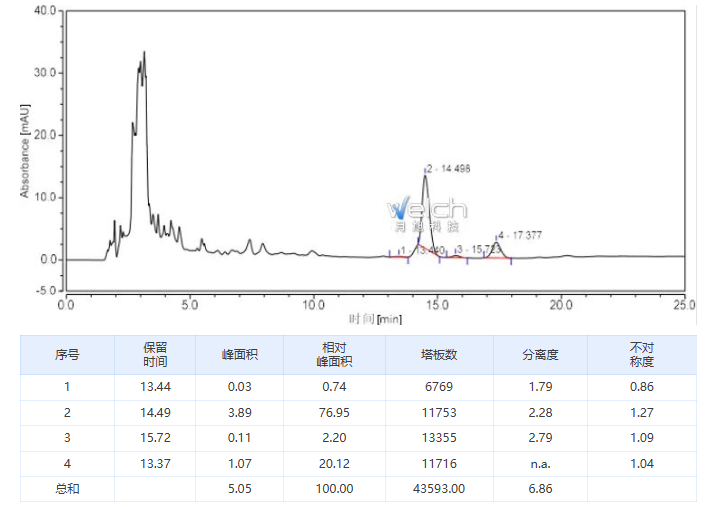Select the 不对称度 column header
This screenshot has width=705, height=507.
[x=641, y=354]
